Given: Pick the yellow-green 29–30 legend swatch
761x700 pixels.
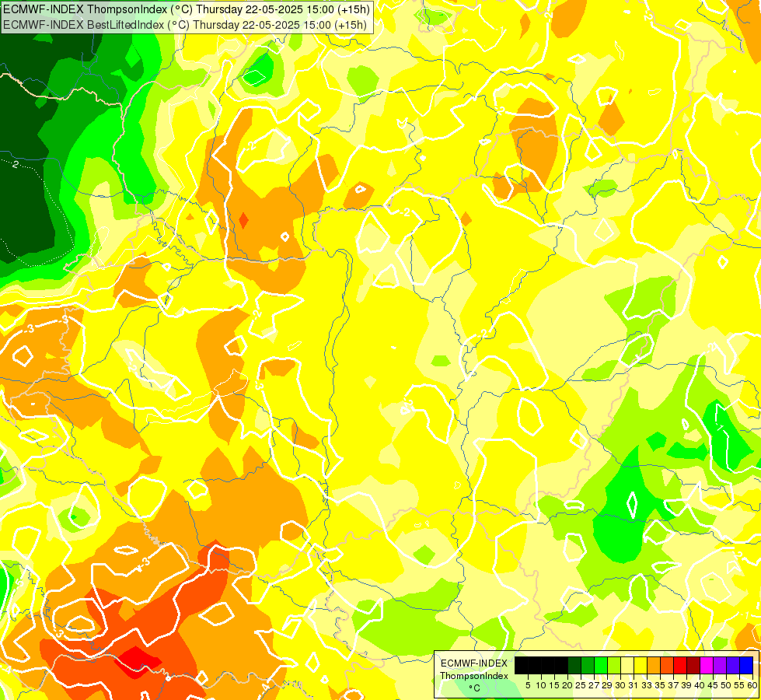Looking at the screenshot, I should click(614, 666).
